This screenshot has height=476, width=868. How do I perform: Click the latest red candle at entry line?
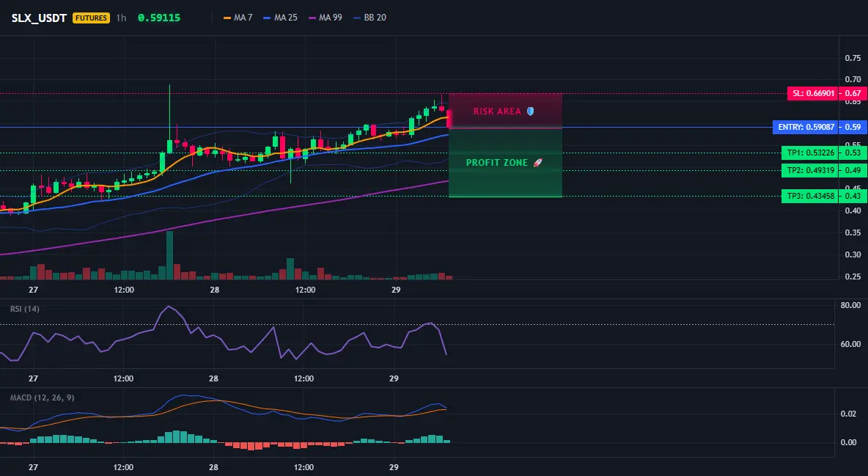[x=449, y=118]
